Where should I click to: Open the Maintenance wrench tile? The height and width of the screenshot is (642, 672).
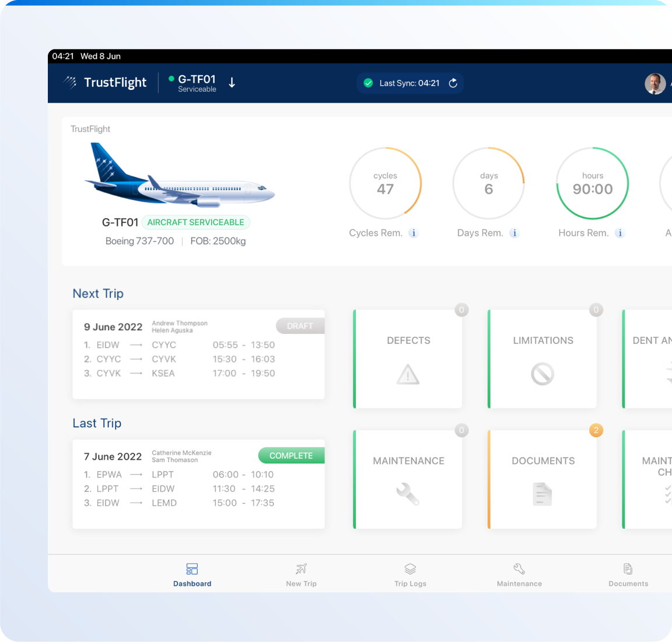tap(408, 479)
